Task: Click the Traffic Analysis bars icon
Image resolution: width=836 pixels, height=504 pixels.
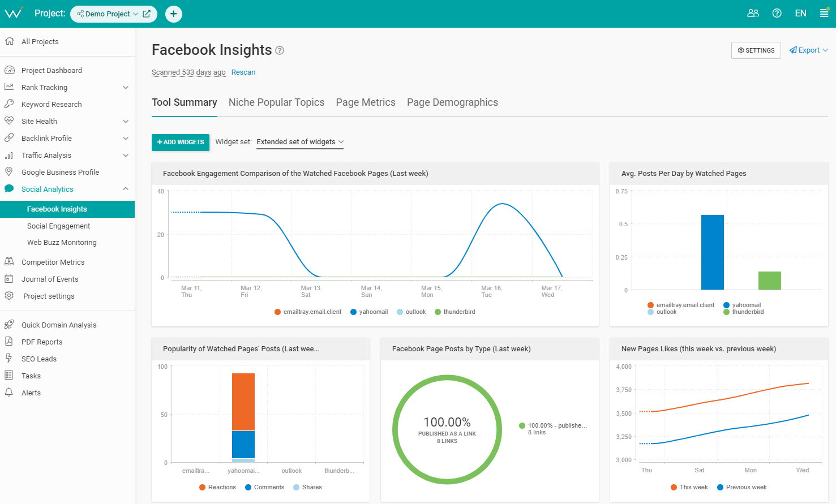Action: [x=9, y=155]
